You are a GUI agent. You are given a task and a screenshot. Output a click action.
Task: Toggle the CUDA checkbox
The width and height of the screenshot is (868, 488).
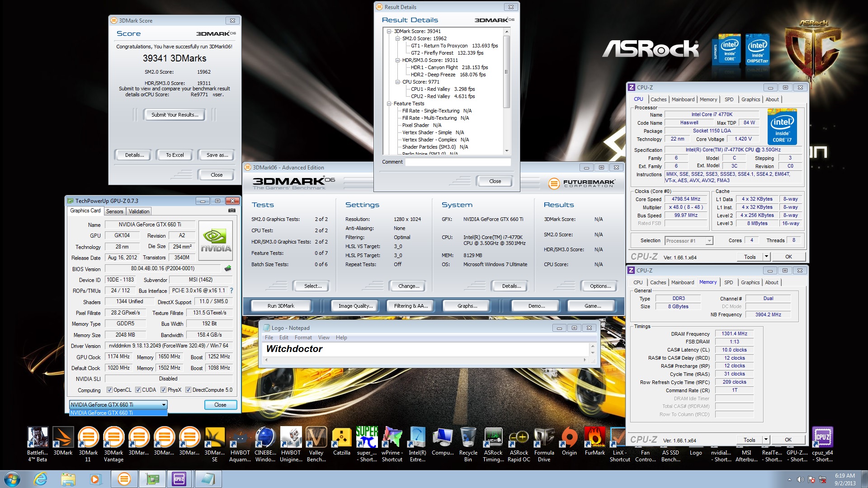[138, 390]
